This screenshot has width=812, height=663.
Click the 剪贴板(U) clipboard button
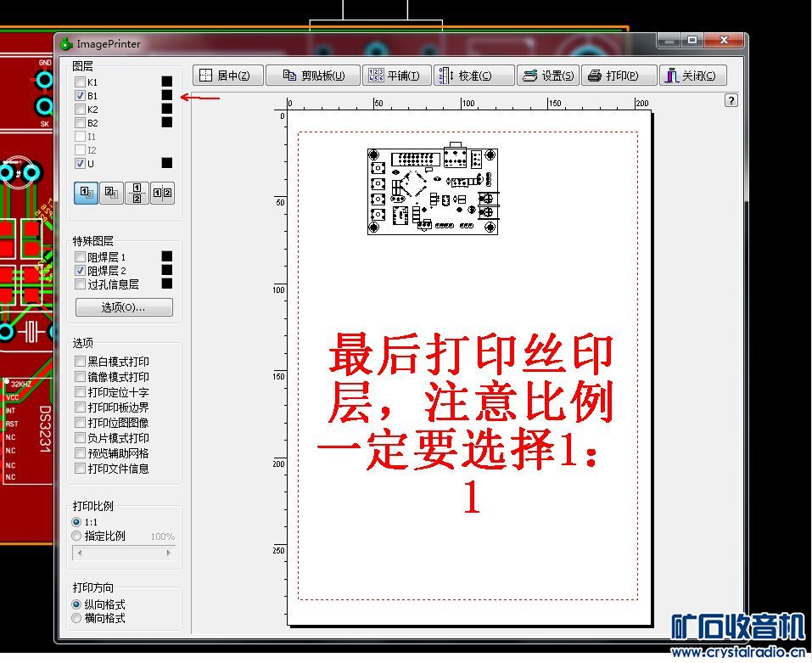[x=313, y=76]
